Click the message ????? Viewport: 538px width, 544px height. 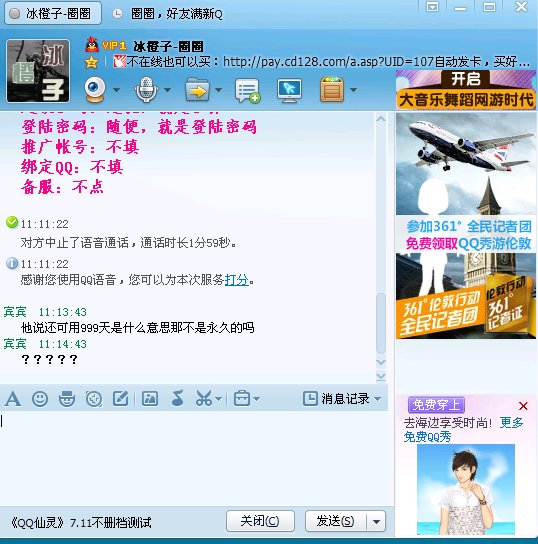pos(49,359)
